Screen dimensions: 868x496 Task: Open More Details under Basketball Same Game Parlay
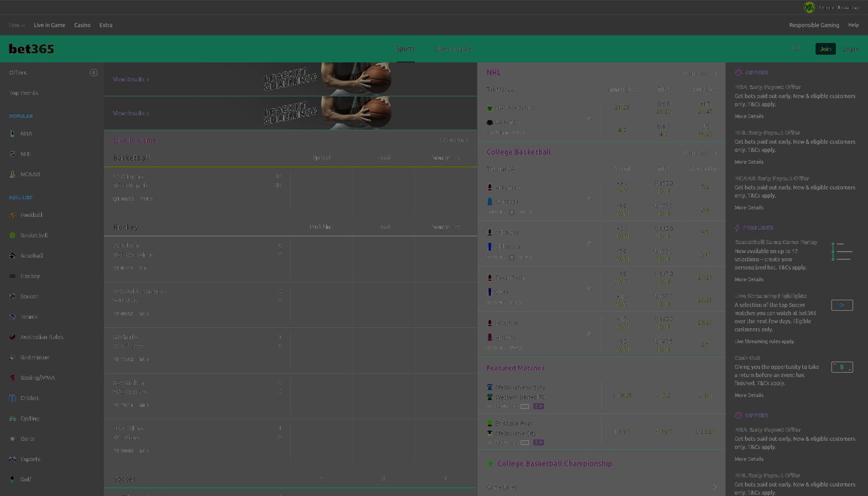tap(749, 279)
